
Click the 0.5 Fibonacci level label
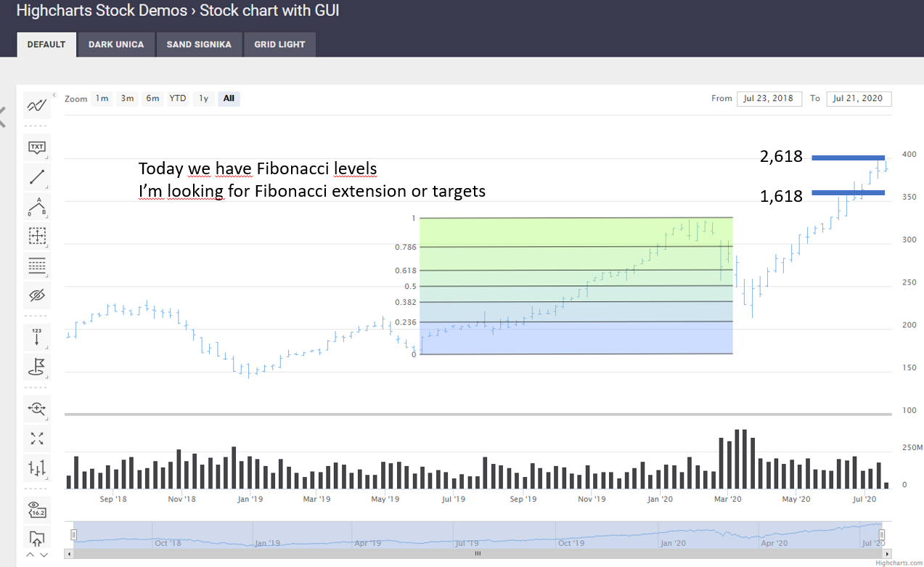[x=411, y=287]
